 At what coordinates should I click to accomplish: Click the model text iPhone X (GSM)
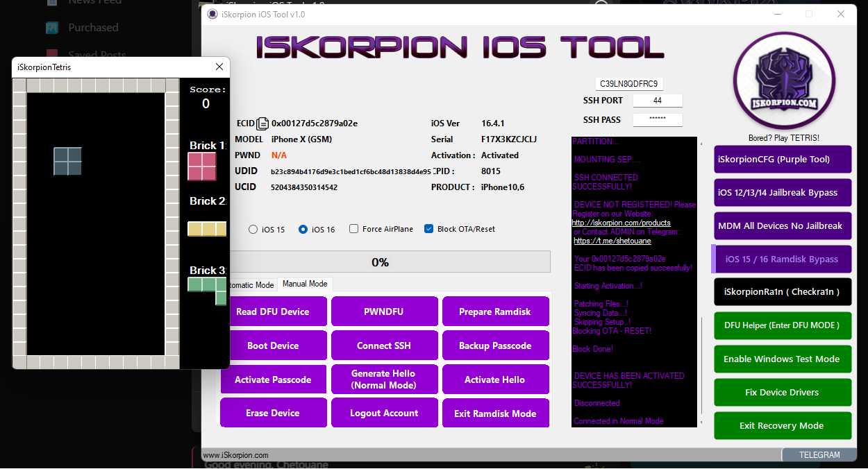pyautogui.click(x=301, y=139)
